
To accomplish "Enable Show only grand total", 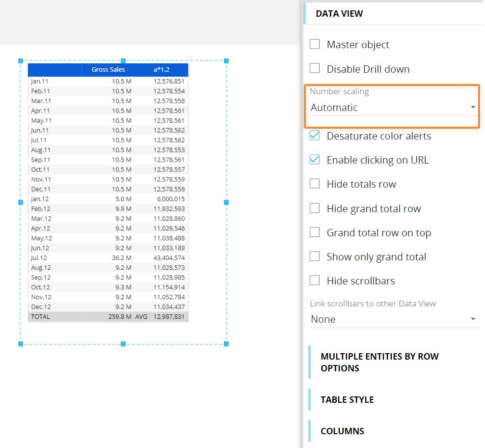I will point(315,256).
